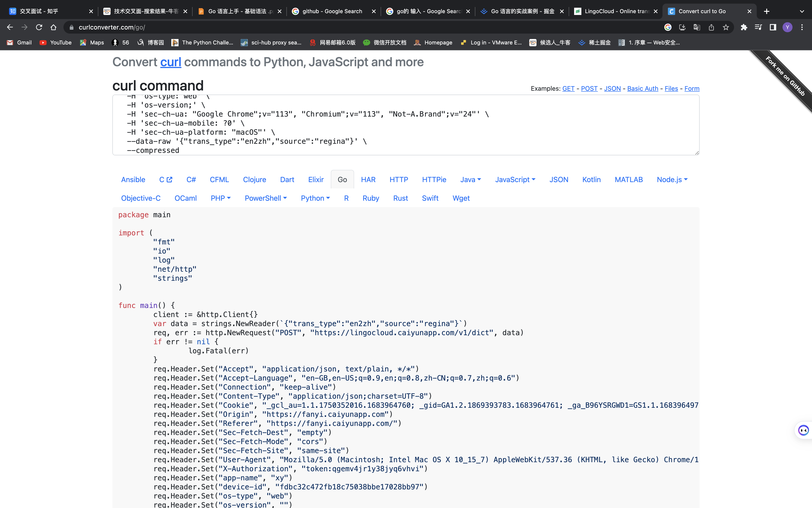This screenshot has height=508, width=812.
Task: Click Fork me on GitHub ribbon
Action: [x=785, y=77]
